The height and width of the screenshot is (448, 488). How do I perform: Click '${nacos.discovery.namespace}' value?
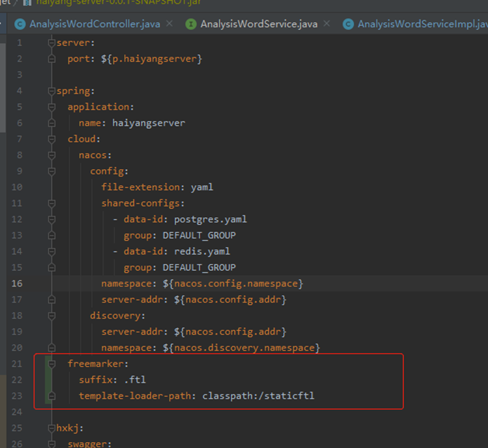pyautogui.click(x=241, y=348)
